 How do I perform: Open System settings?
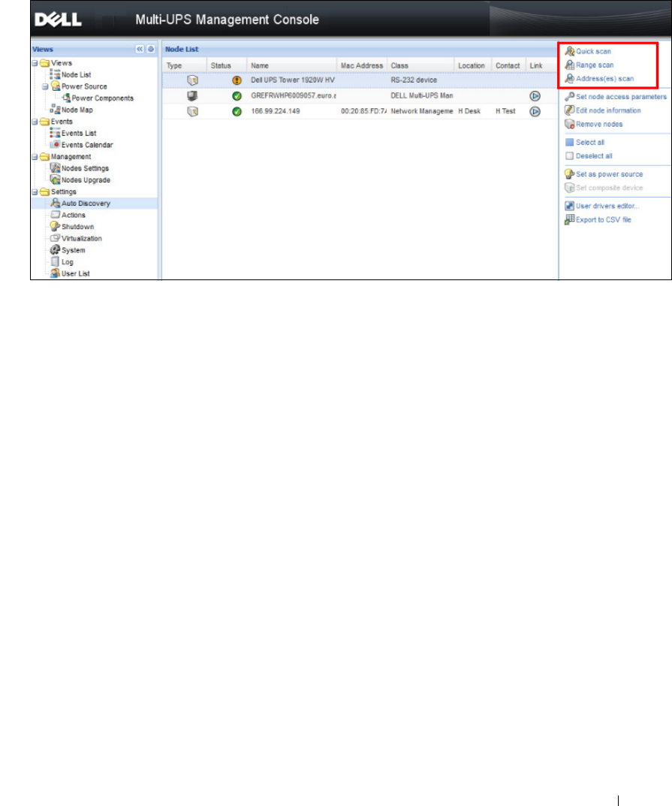click(74, 250)
